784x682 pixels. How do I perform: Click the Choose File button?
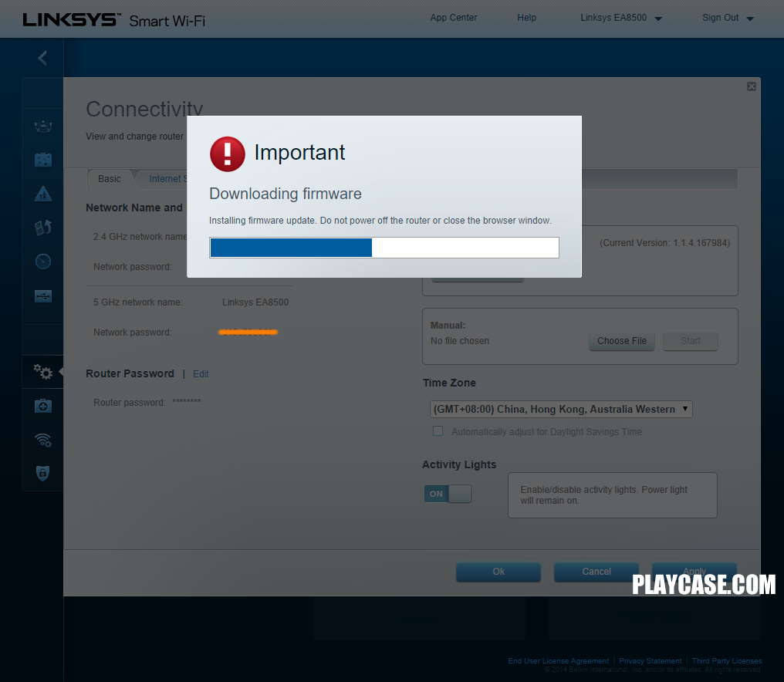[621, 341]
